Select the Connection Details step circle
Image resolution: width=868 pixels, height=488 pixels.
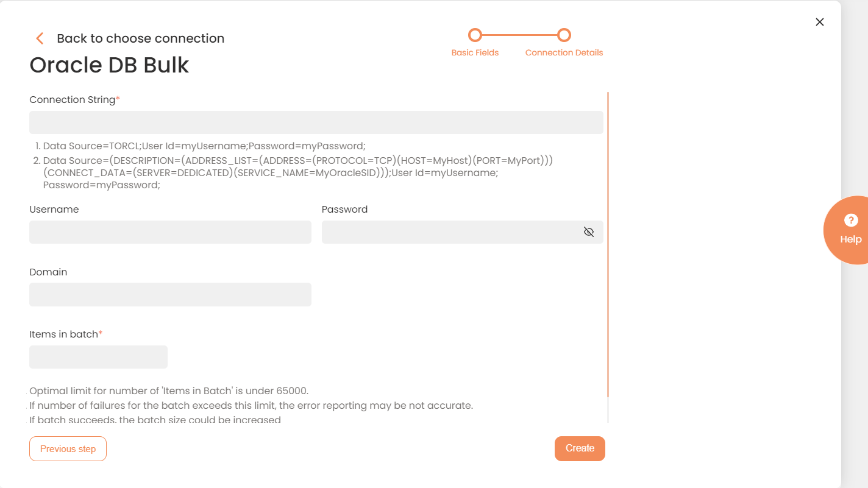pyautogui.click(x=564, y=35)
